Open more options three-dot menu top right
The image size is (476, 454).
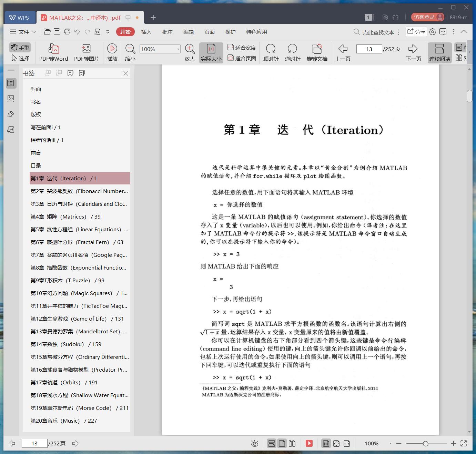click(x=453, y=32)
